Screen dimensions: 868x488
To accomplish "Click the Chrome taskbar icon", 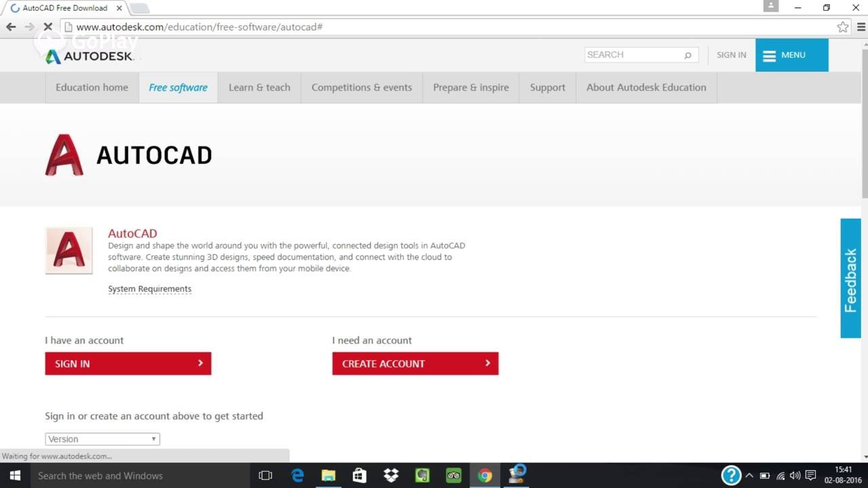I will 484,476.
